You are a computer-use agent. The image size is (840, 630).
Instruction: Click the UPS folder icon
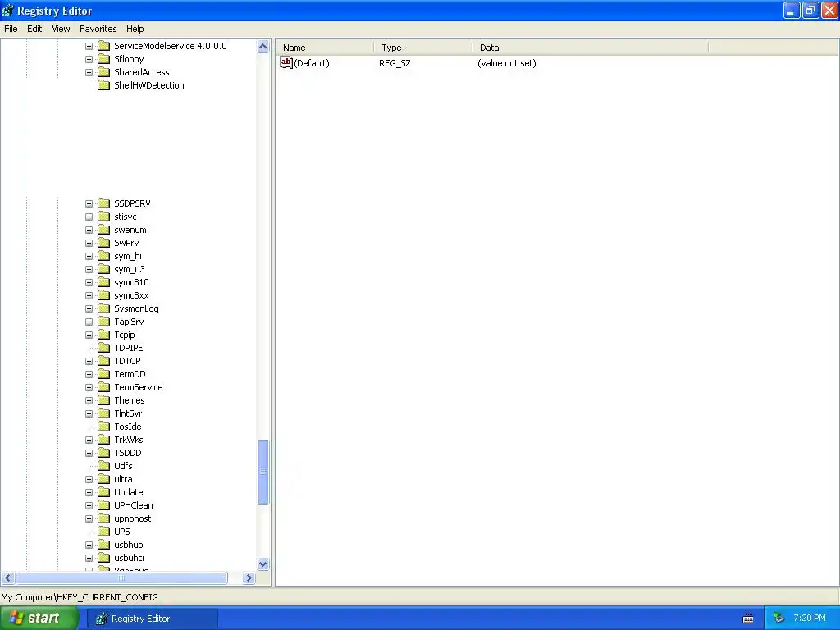[104, 532]
